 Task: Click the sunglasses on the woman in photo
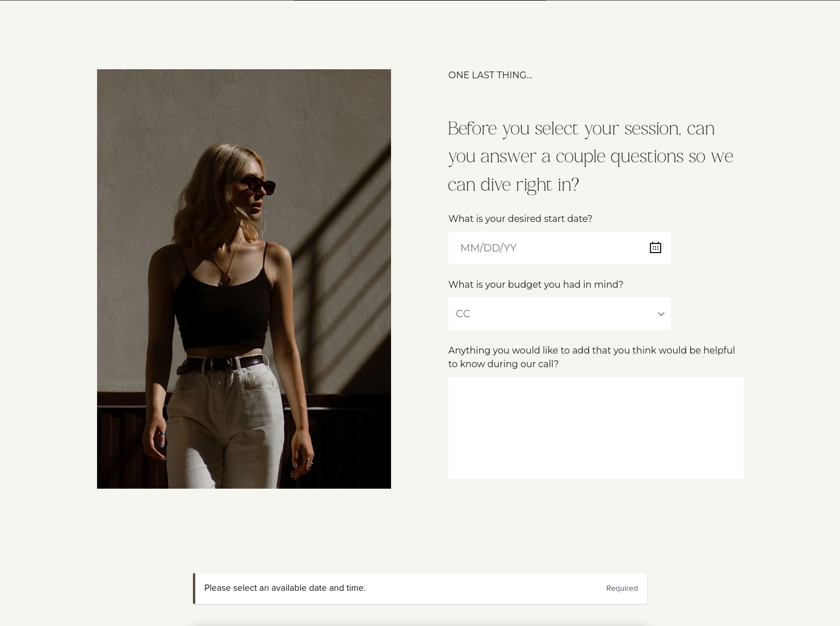tap(258, 185)
